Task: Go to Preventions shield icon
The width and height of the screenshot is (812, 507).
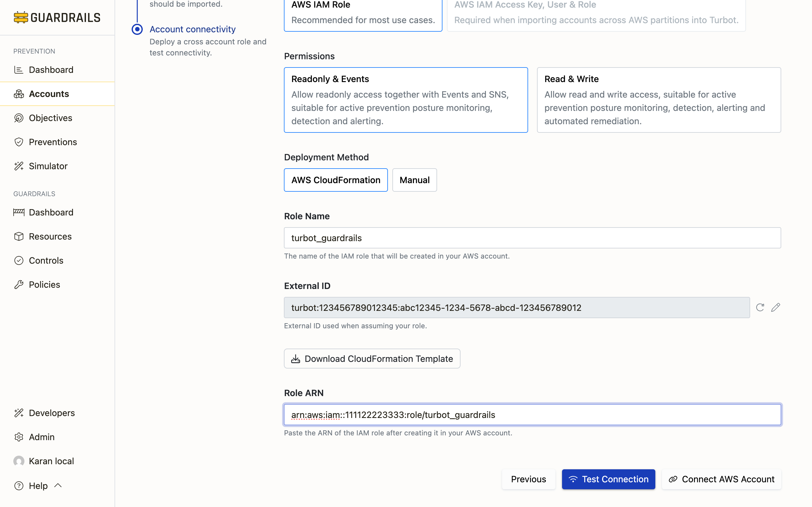Action: point(19,142)
